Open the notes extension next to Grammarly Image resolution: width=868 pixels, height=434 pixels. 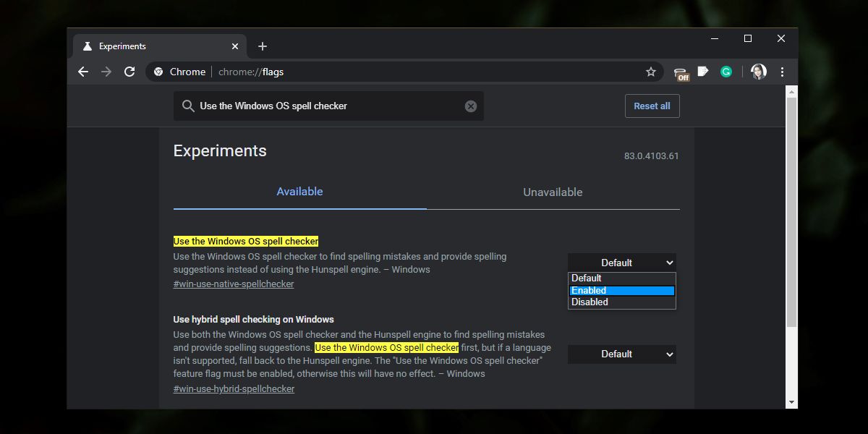[x=703, y=72]
